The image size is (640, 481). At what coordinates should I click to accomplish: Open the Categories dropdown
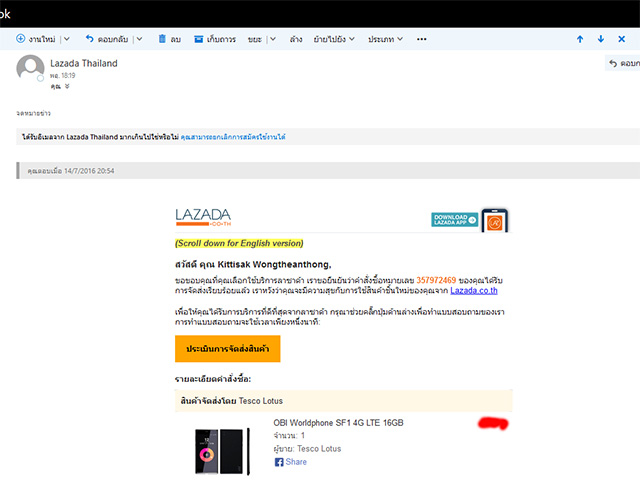[x=385, y=39]
